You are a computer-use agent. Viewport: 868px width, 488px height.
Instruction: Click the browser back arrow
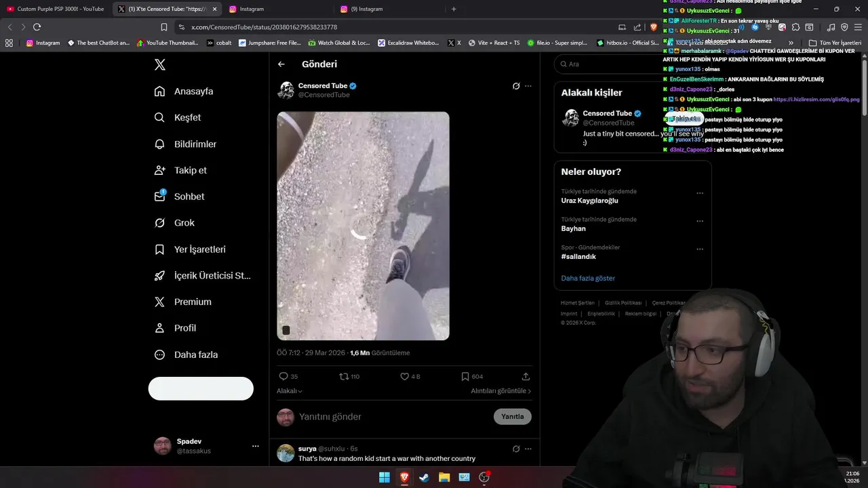[9, 27]
